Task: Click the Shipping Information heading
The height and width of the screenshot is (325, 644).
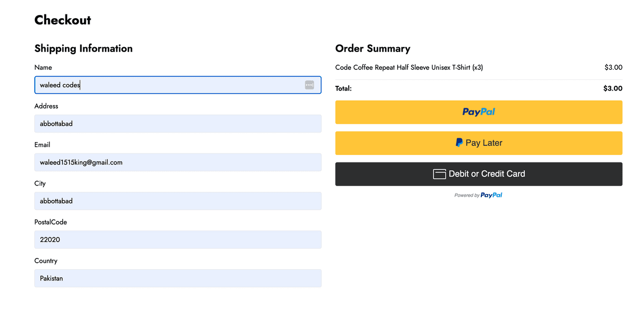Action: (x=83, y=49)
